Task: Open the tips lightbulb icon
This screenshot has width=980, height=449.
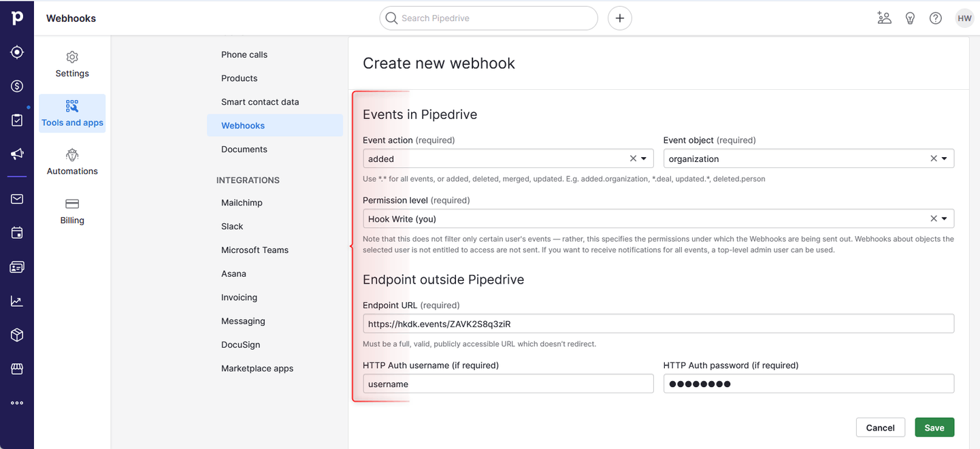Action: pos(910,18)
